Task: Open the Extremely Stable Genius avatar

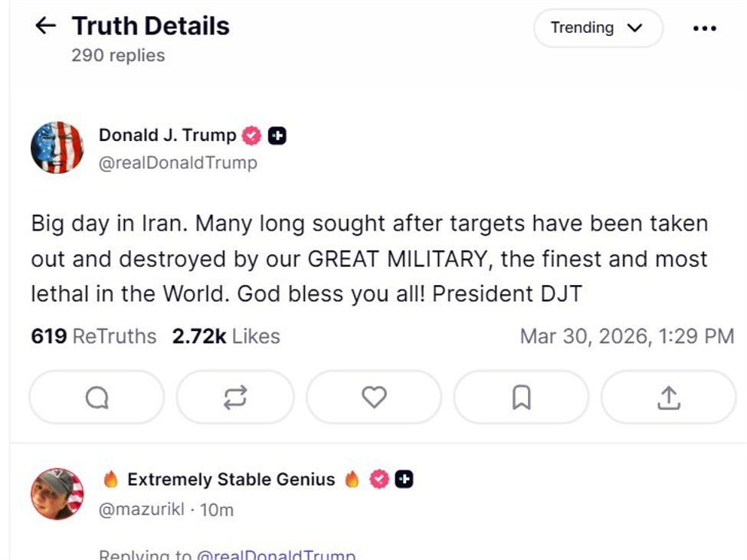Action: click(57, 494)
